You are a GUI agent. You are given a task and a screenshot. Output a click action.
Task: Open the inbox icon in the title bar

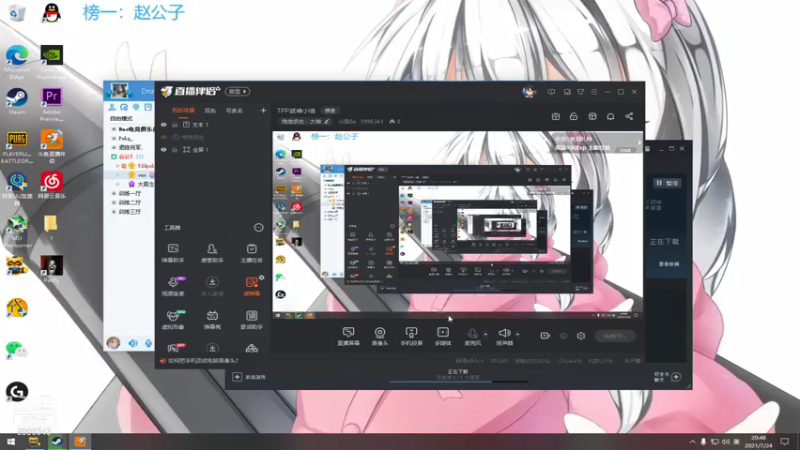(567, 92)
